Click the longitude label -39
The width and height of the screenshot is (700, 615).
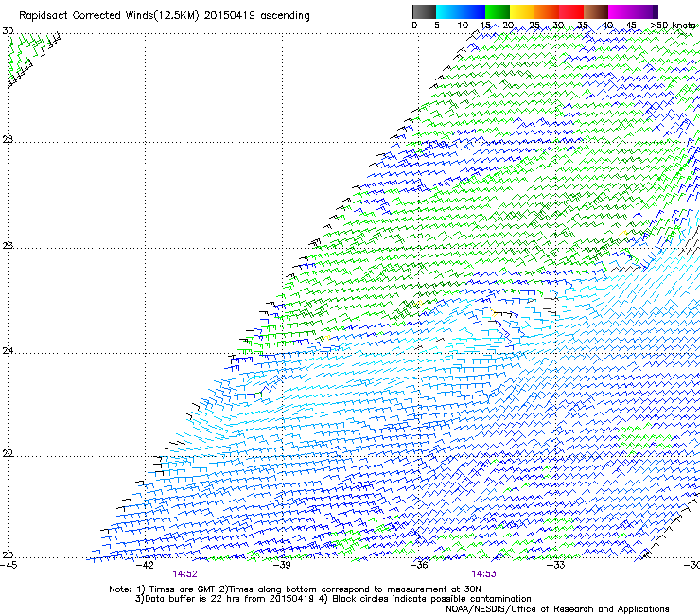[282, 565]
